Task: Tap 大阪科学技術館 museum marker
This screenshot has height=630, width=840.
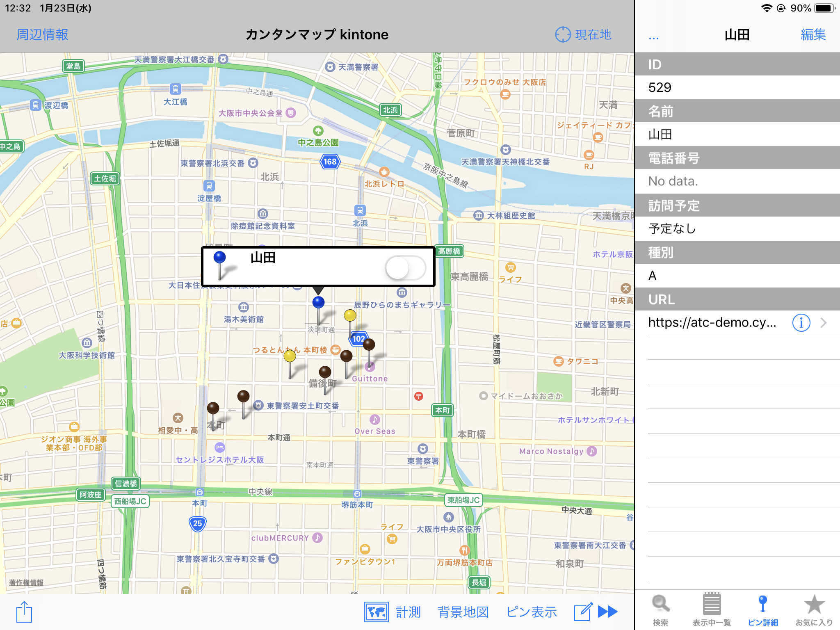Action: 87,343
